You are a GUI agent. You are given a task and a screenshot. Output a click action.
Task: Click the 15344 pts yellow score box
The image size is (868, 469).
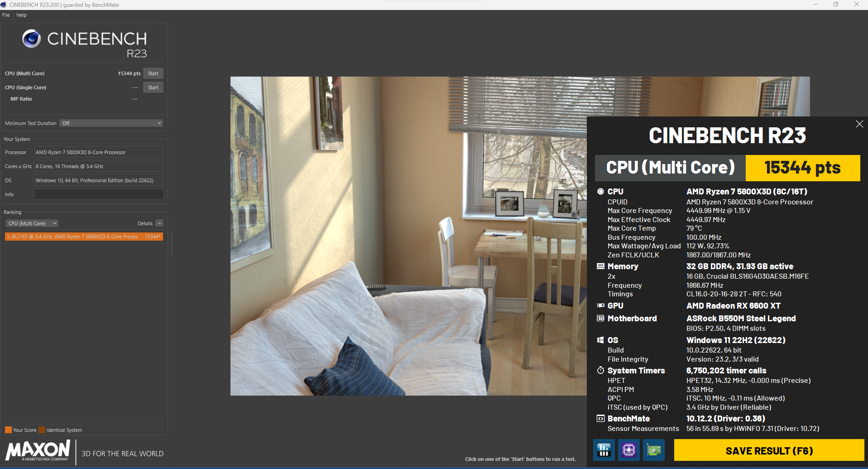point(803,168)
